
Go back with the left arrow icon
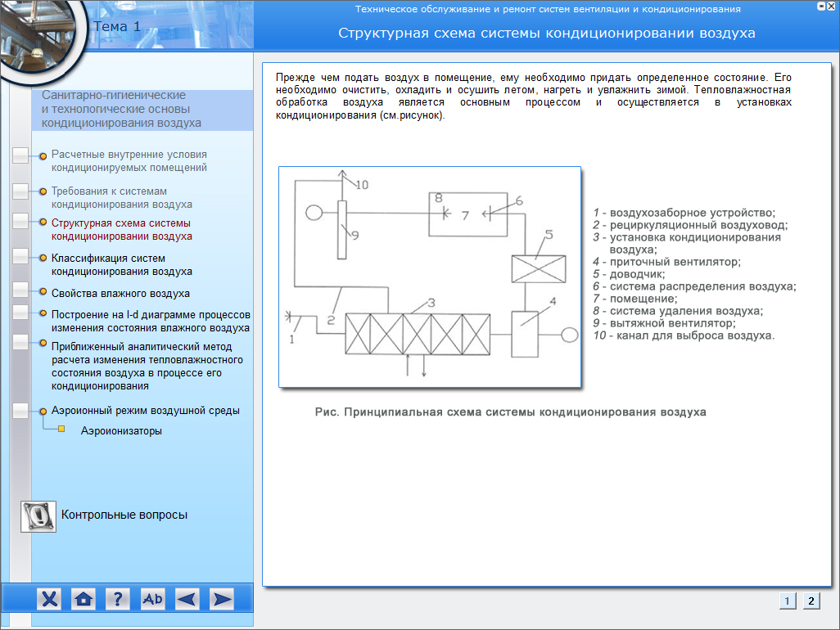[x=187, y=599]
